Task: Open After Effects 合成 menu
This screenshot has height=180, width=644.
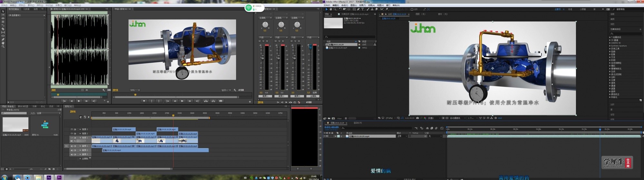Action: point(345,5)
